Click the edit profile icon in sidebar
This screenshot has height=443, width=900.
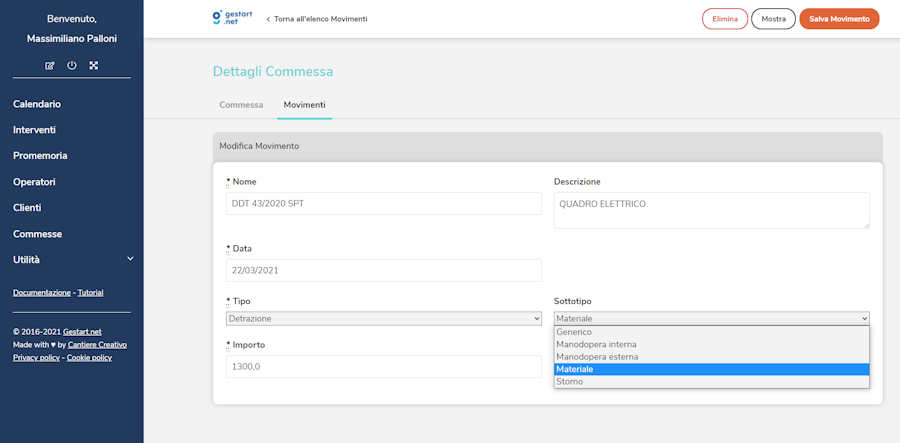50,66
